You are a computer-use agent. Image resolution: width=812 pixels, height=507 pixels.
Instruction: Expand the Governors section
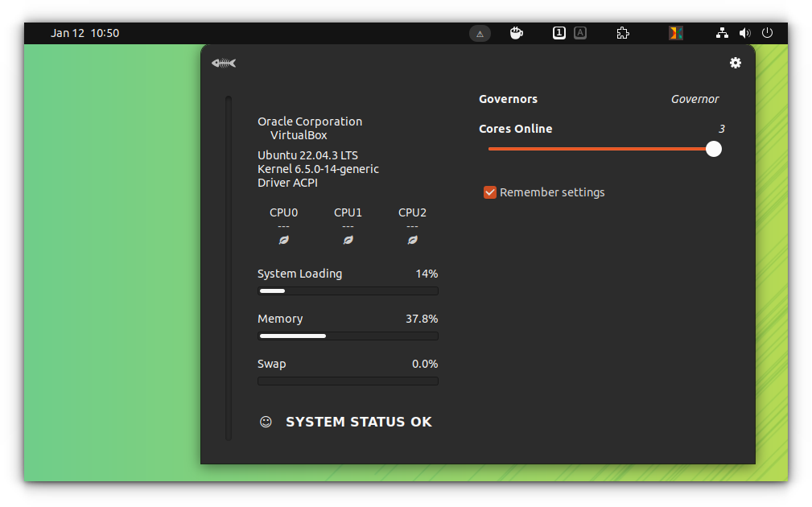click(x=508, y=98)
